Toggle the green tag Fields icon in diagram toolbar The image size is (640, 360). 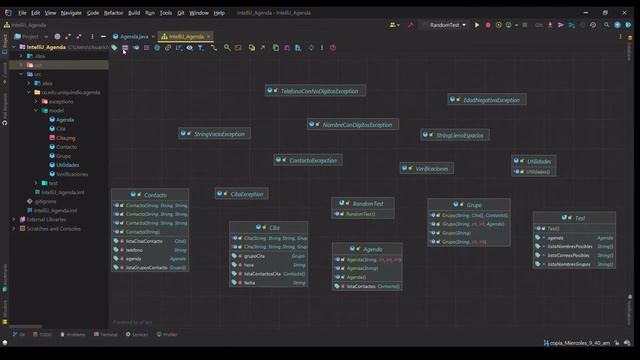point(114,48)
